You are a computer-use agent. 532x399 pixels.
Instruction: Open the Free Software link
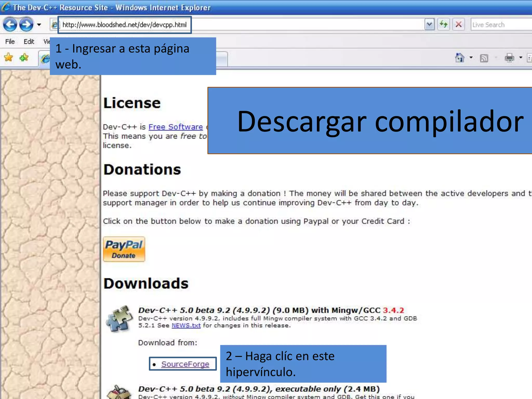(175, 127)
